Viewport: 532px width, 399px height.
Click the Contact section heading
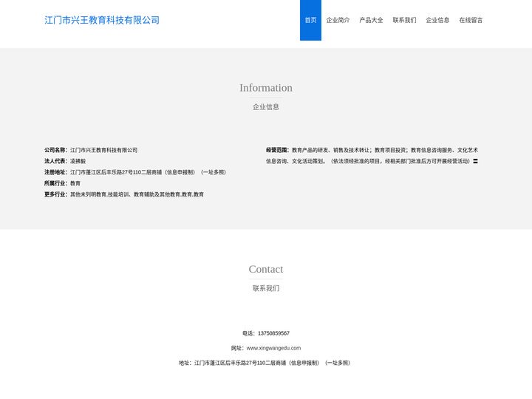266,269
